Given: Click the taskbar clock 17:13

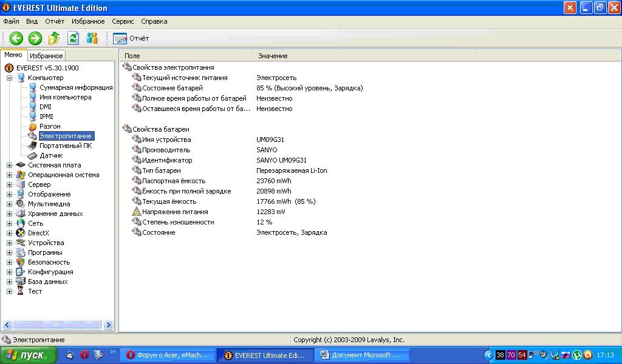Looking at the screenshot, I should 606,355.
